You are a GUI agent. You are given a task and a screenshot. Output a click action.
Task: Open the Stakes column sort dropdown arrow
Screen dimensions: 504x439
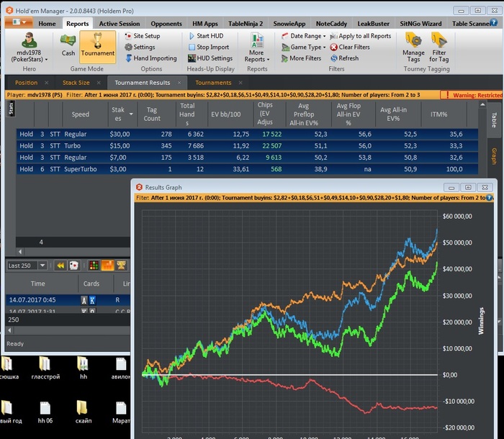(x=131, y=114)
